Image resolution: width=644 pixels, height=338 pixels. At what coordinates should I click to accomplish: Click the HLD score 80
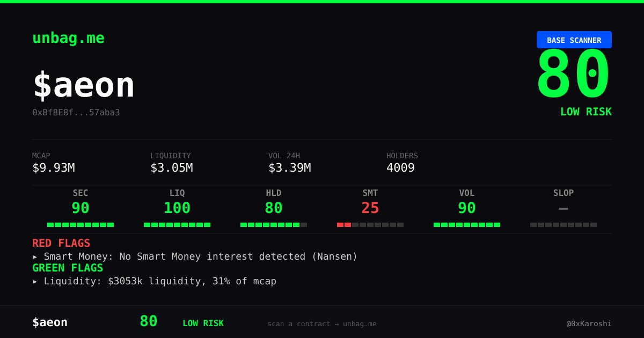[x=274, y=208]
